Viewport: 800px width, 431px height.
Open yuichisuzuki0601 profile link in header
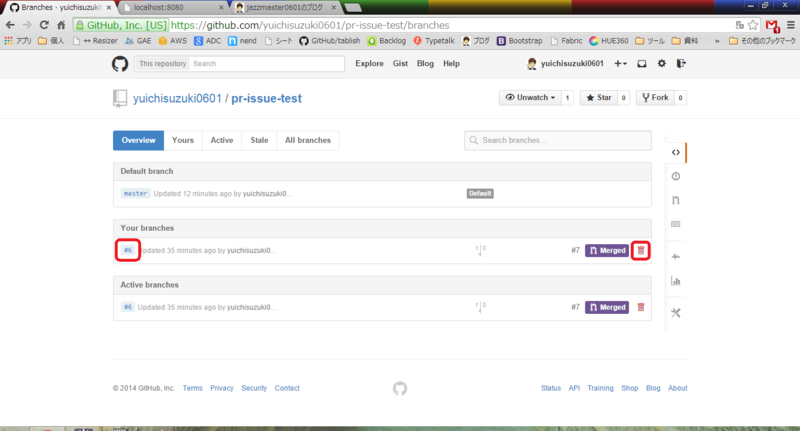coord(565,64)
